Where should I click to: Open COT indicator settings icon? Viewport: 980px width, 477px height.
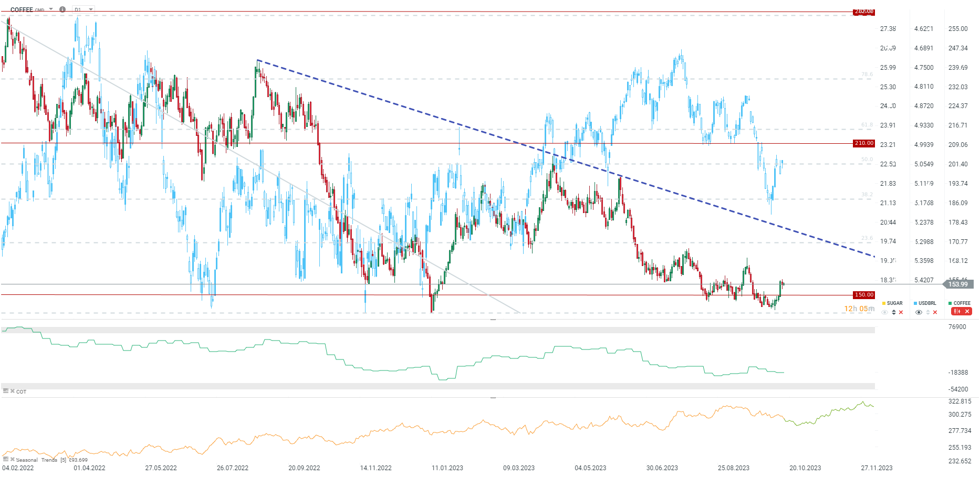pyautogui.click(x=5, y=391)
